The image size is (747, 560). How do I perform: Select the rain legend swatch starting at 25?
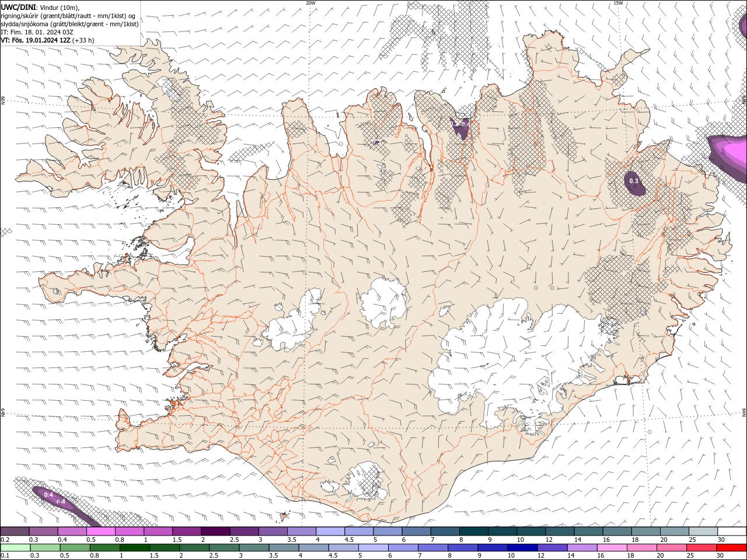pyautogui.click(x=701, y=548)
